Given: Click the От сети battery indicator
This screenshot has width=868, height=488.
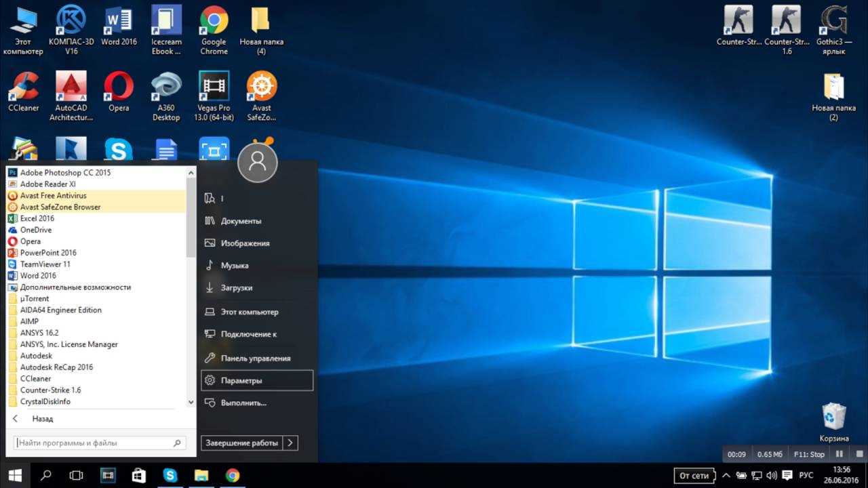Looking at the screenshot, I should (x=695, y=475).
